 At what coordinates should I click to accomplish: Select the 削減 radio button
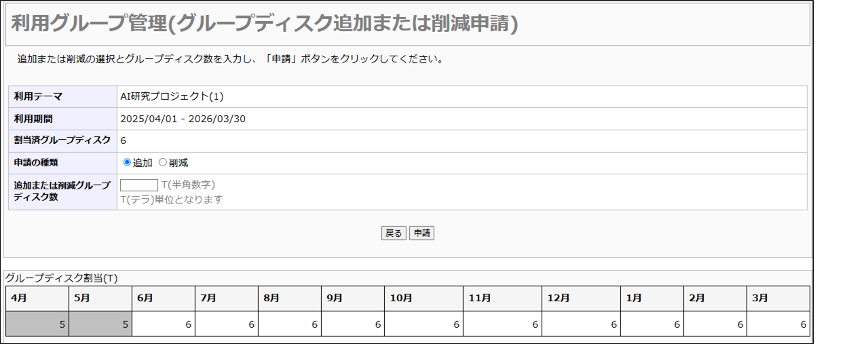click(x=162, y=163)
